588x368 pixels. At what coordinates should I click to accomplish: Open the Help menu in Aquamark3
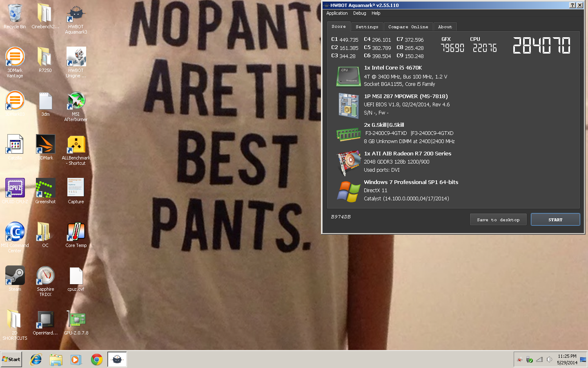click(376, 13)
